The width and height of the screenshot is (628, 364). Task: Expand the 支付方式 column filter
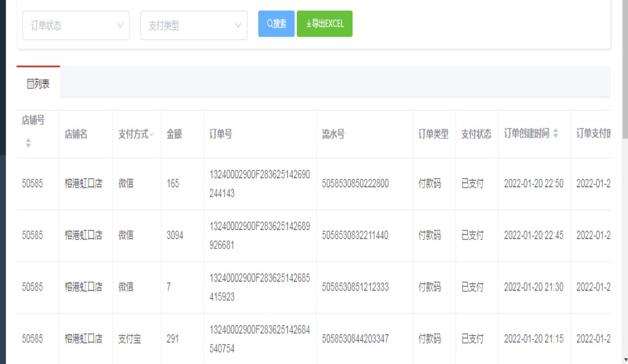[x=151, y=134]
